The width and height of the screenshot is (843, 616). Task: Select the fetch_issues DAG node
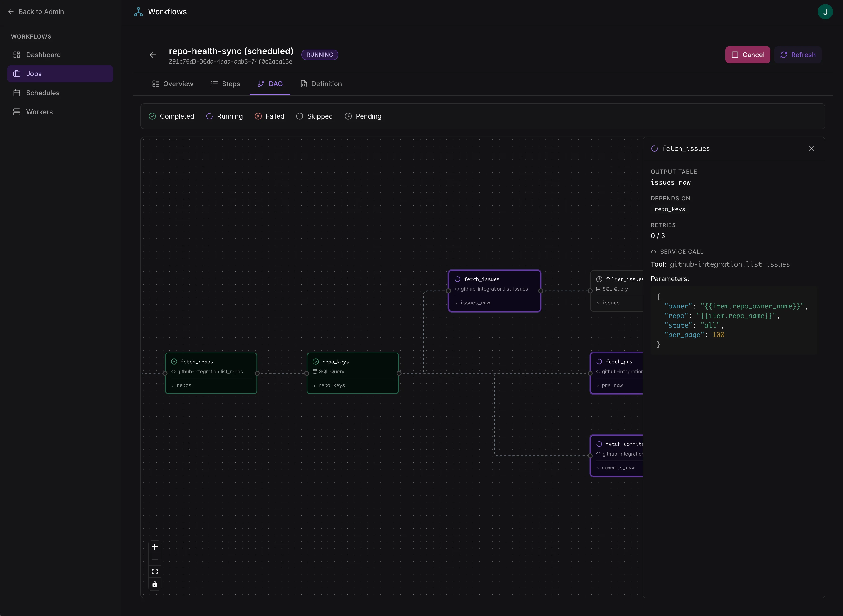coord(494,291)
